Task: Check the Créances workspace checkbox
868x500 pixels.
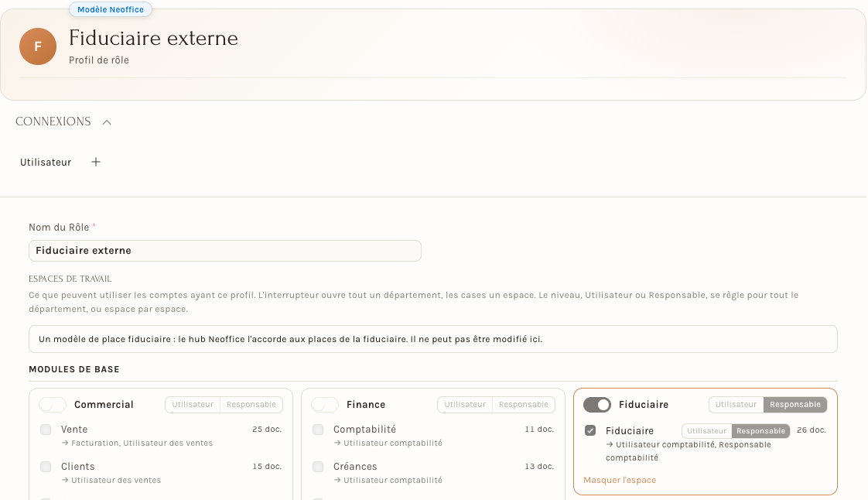Action: pos(318,467)
